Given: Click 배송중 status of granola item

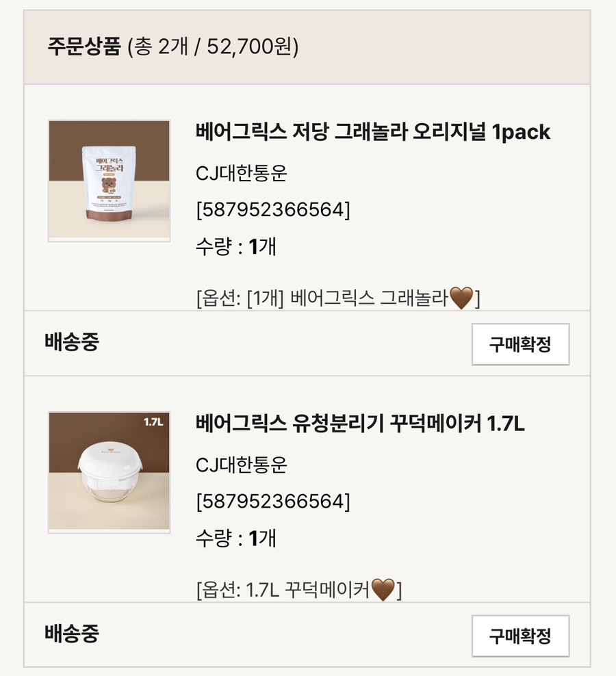Looking at the screenshot, I should coord(72,341).
